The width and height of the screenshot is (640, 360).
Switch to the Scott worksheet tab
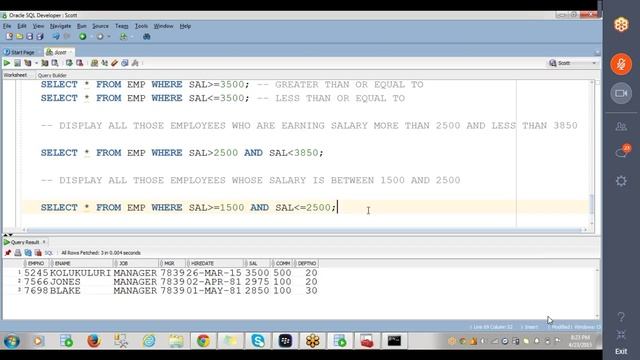coord(60,52)
